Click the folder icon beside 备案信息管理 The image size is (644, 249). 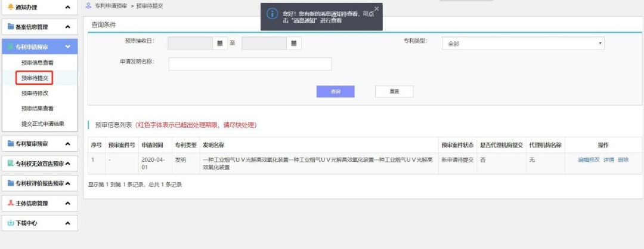pyautogui.click(x=11, y=27)
